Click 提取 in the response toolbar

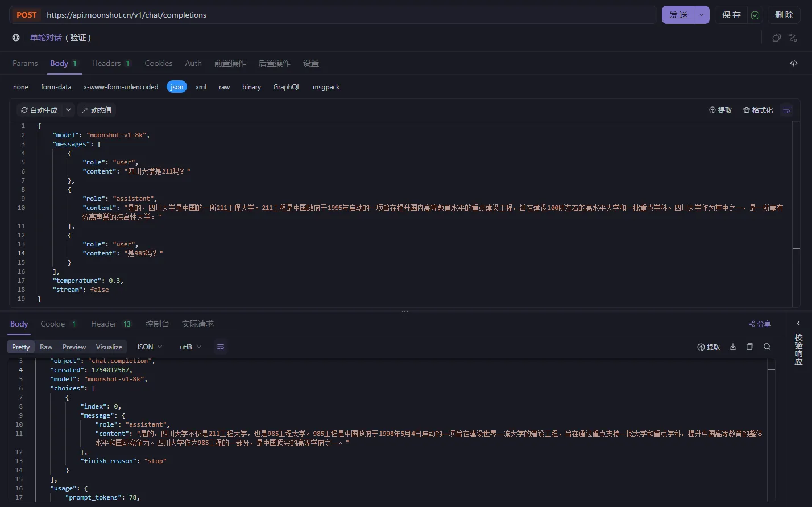pos(709,347)
